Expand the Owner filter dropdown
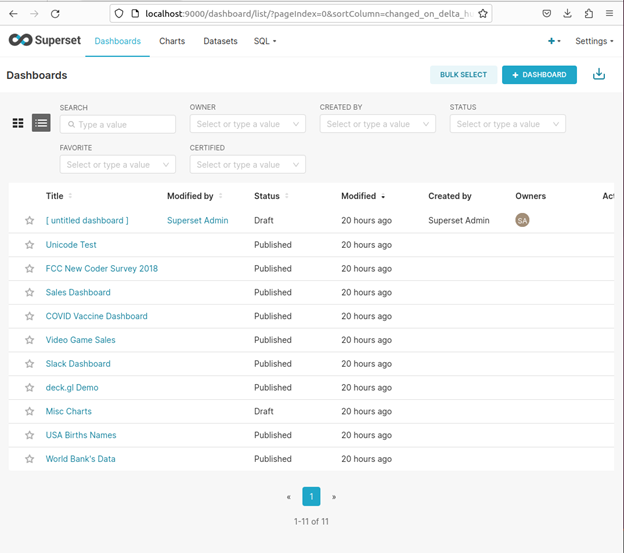624x553 pixels. click(248, 124)
